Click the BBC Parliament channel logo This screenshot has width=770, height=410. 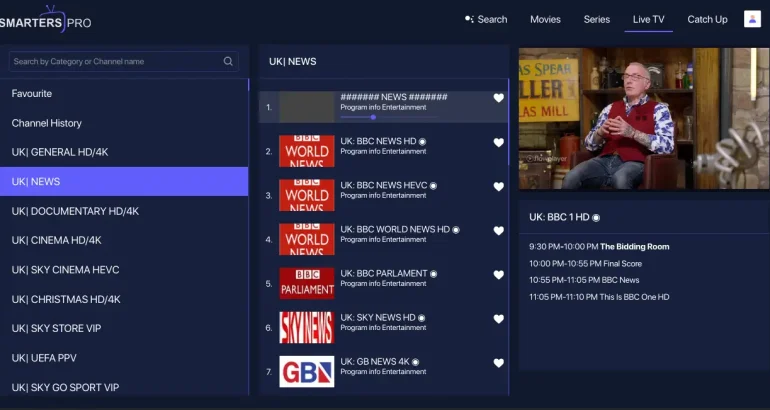point(306,283)
